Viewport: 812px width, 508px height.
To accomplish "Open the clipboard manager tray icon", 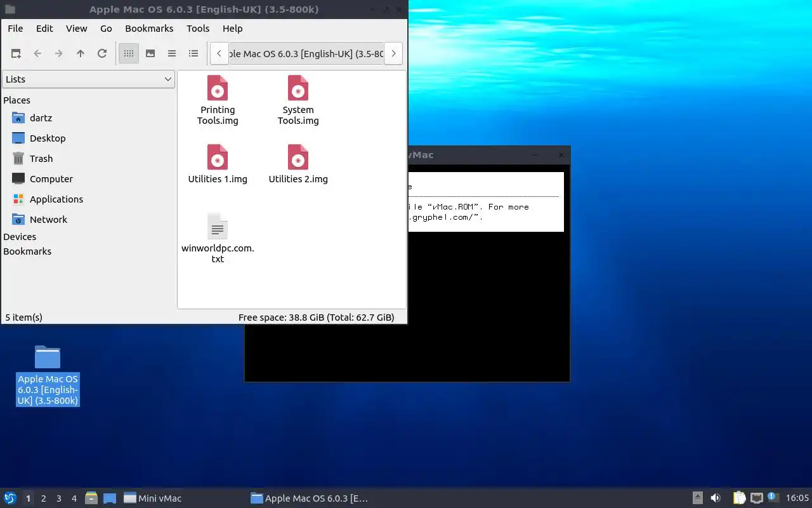I will click(x=739, y=498).
